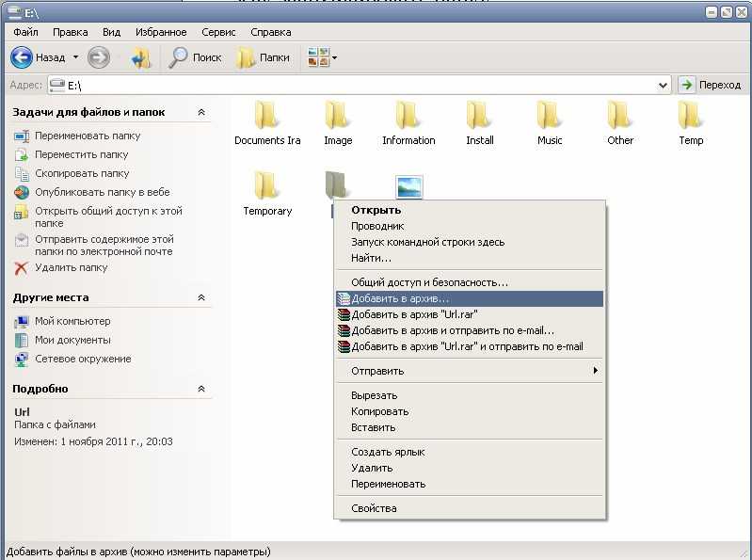Open Мои документы link
The image size is (752, 560).
(x=72, y=340)
